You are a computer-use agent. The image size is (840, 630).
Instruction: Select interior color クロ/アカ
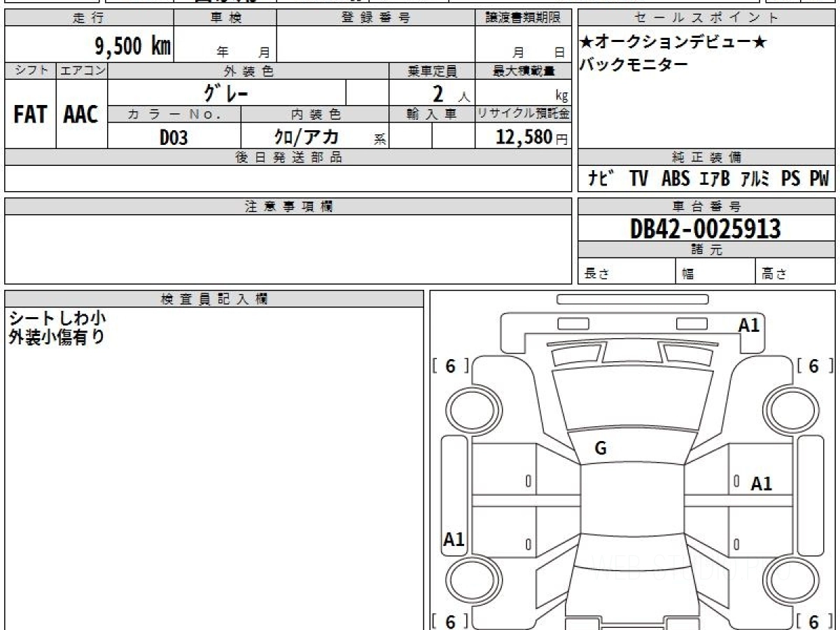click(x=307, y=137)
